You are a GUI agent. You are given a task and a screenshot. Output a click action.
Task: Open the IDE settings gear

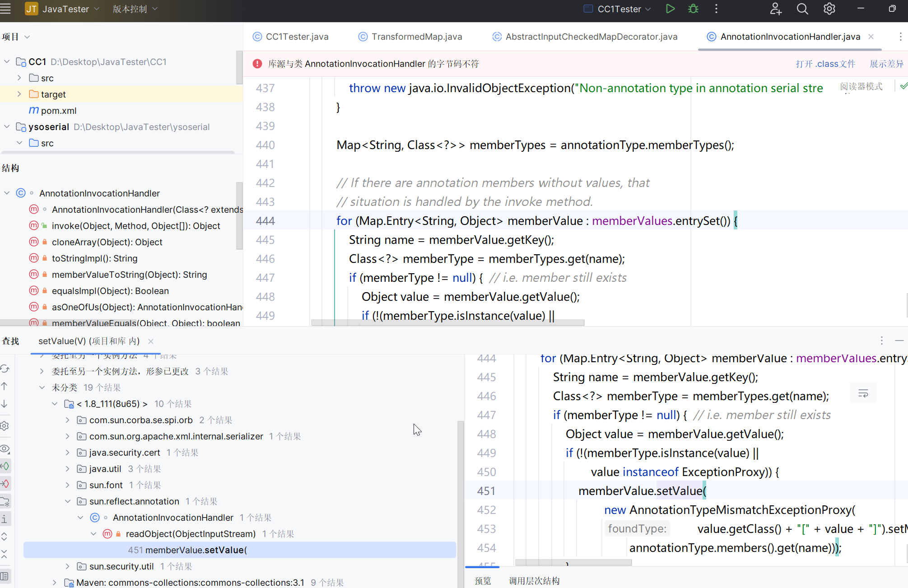(829, 9)
